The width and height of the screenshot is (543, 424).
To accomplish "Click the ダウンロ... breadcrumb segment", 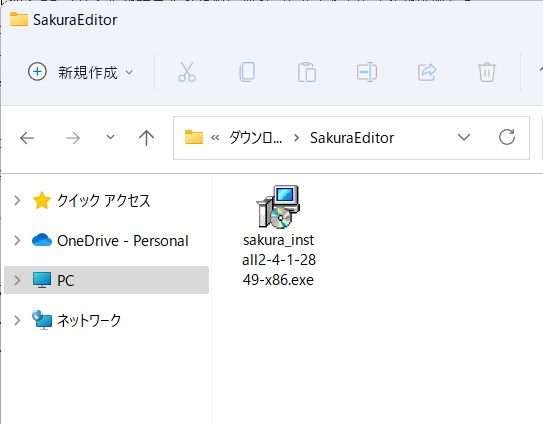I will (x=256, y=138).
